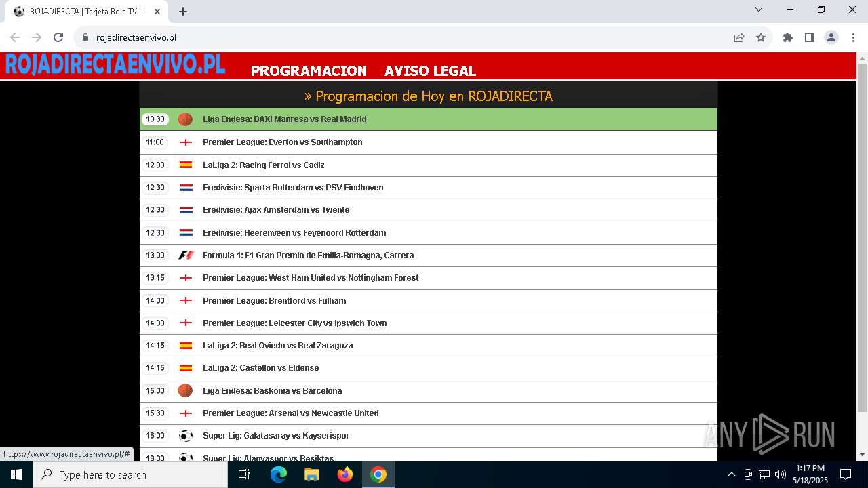Click the page vertical scrollbar thumb
868x488 pixels.
(x=862, y=238)
